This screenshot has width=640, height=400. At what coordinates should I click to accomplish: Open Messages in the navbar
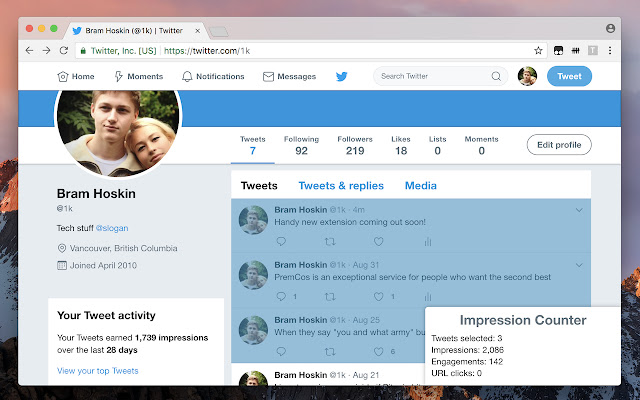click(289, 76)
